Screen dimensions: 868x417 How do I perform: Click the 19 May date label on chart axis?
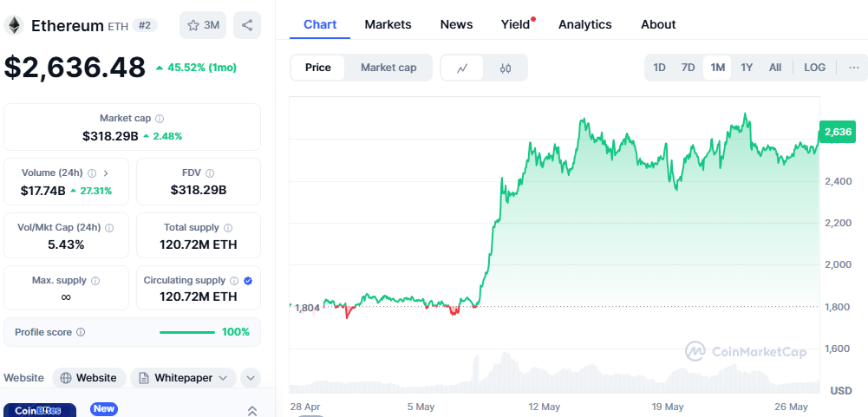click(x=667, y=407)
